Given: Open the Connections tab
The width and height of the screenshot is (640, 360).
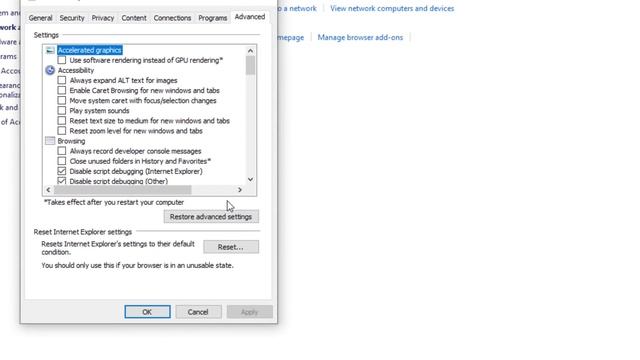Looking at the screenshot, I should point(172,18).
